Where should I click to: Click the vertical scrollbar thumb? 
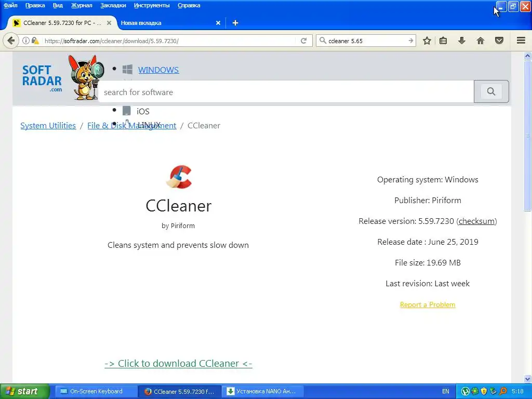point(527,136)
